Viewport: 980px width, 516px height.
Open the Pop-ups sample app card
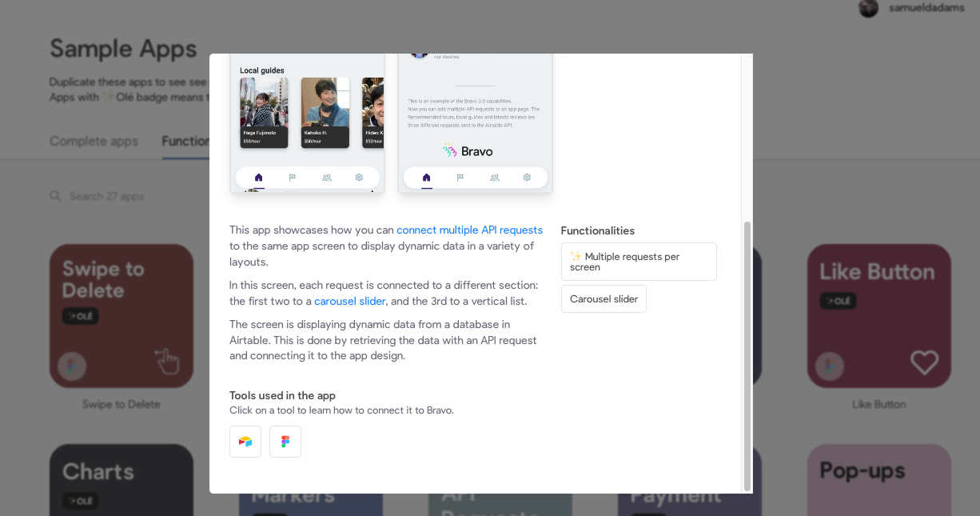[879, 480]
